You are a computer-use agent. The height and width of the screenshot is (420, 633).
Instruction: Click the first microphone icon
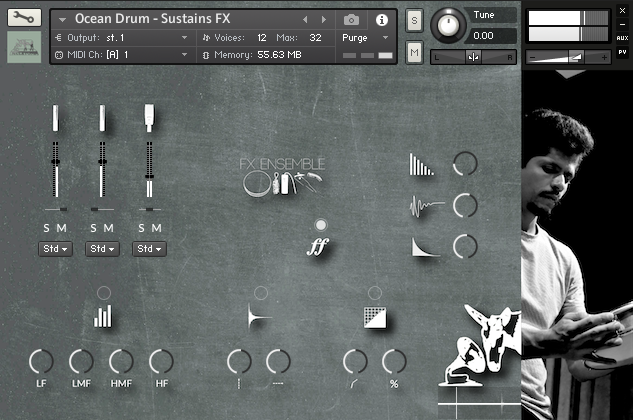[x=55, y=118]
